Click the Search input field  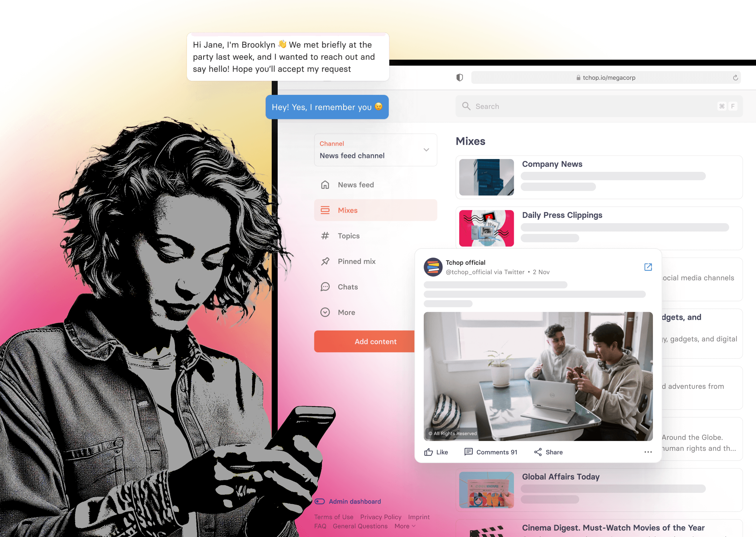(598, 106)
